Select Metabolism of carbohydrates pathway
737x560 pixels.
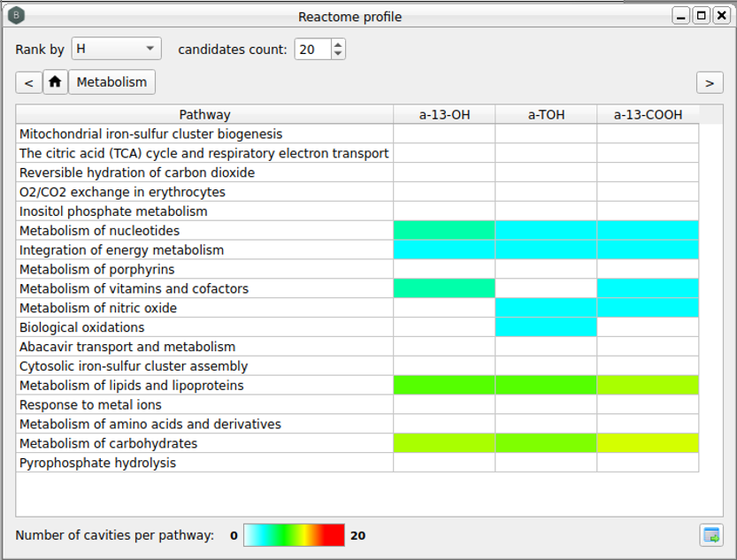click(204, 443)
